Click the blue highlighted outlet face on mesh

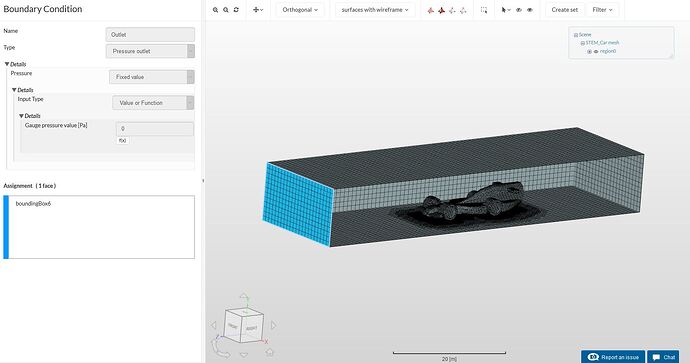point(297,205)
